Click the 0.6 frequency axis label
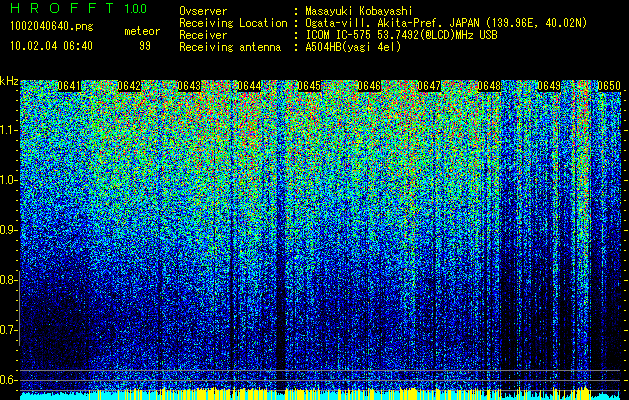The height and width of the screenshot is (400, 629). (x=7, y=380)
